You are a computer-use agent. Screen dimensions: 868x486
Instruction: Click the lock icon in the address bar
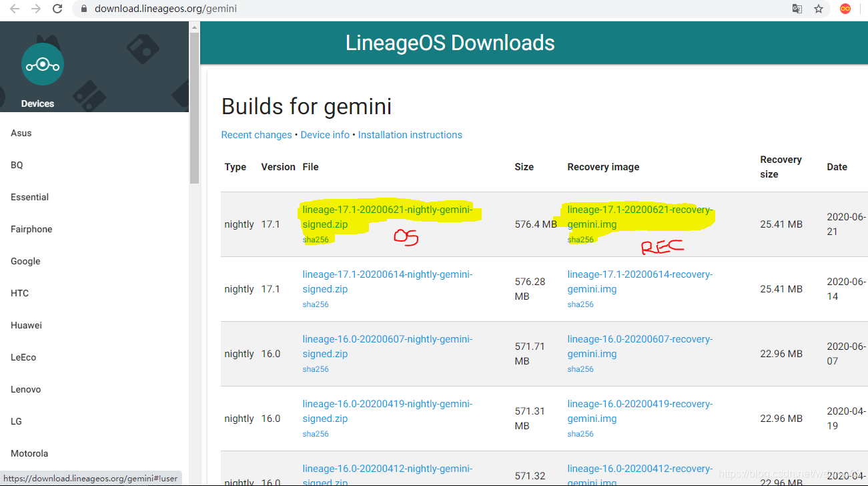point(84,9)
